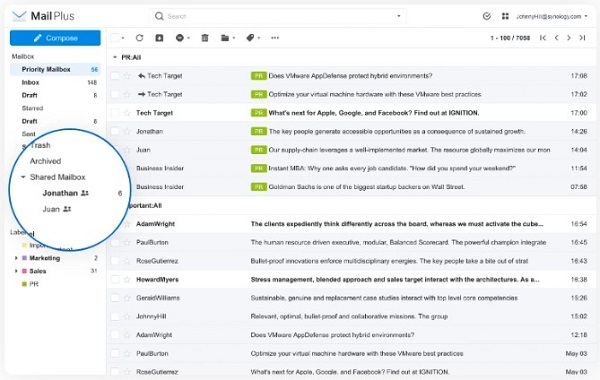The height and width of the screenshot is (380, 600).
Task: Open the spam report icon menu
Action: tap(182, 38)
